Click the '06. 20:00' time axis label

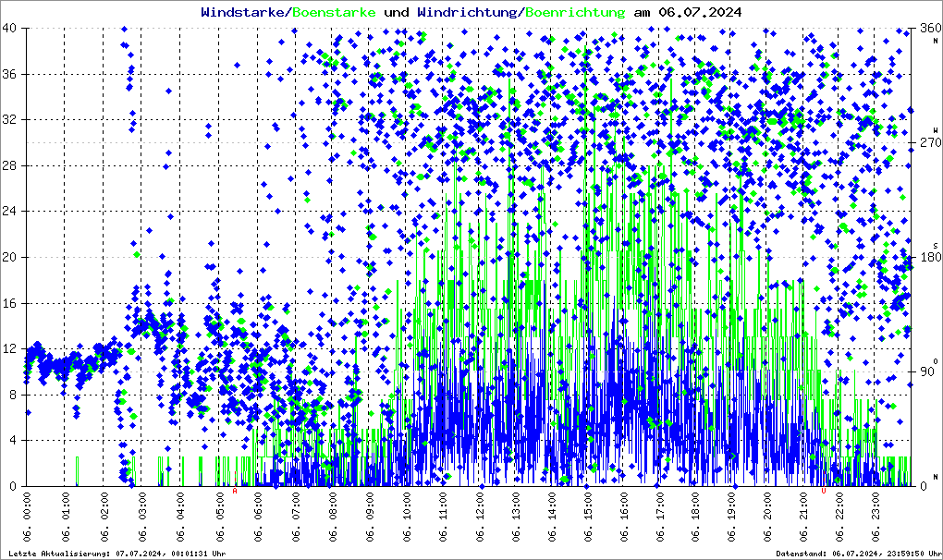coord(766,517)
